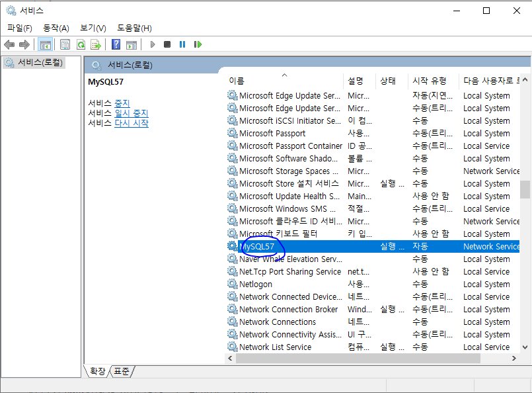The width and height of the screenshot is (532, 393).
Task: Click the Refresh toolbar icon
Action: tap(81, 44)
